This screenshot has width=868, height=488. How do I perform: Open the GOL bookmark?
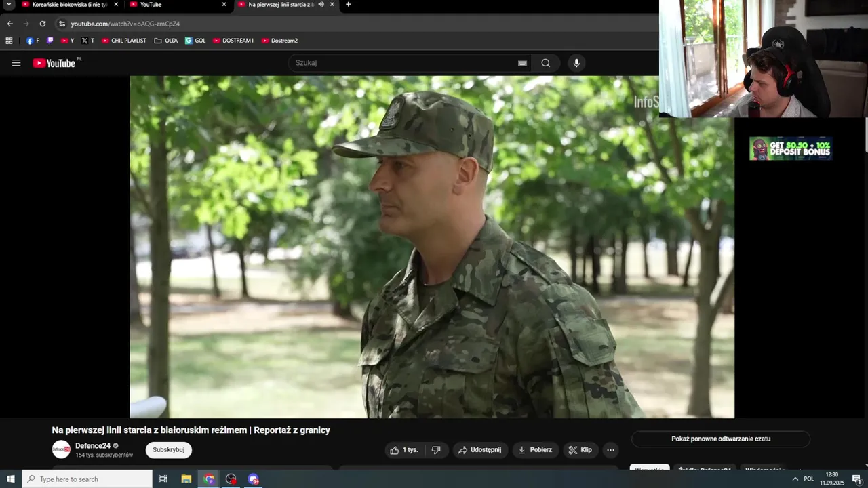(x=195, y=41)
